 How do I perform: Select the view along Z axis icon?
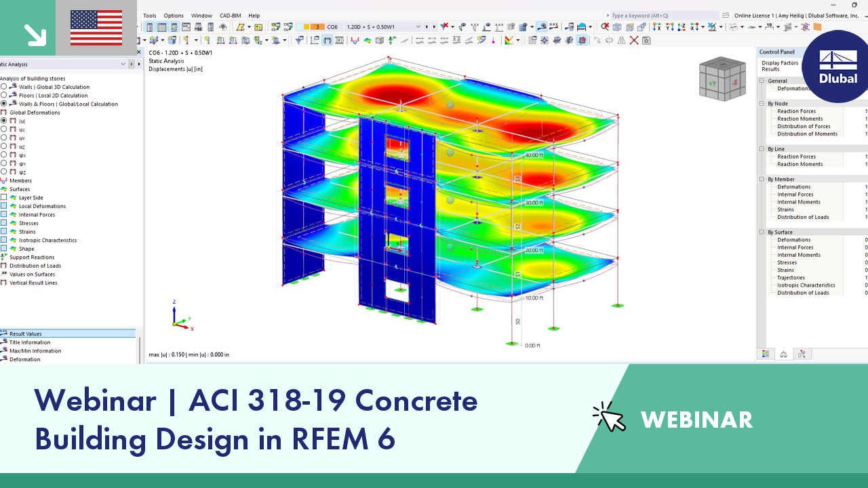tap(683, 27)
